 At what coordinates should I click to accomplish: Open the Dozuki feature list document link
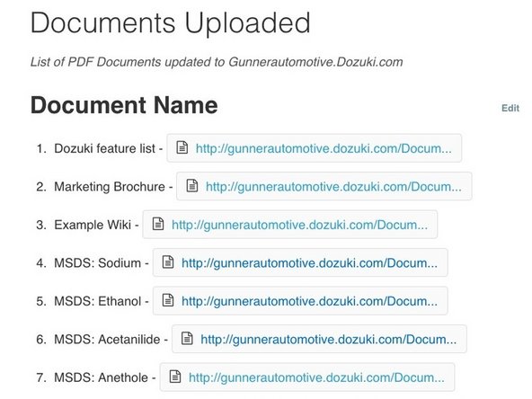[324, 148]
